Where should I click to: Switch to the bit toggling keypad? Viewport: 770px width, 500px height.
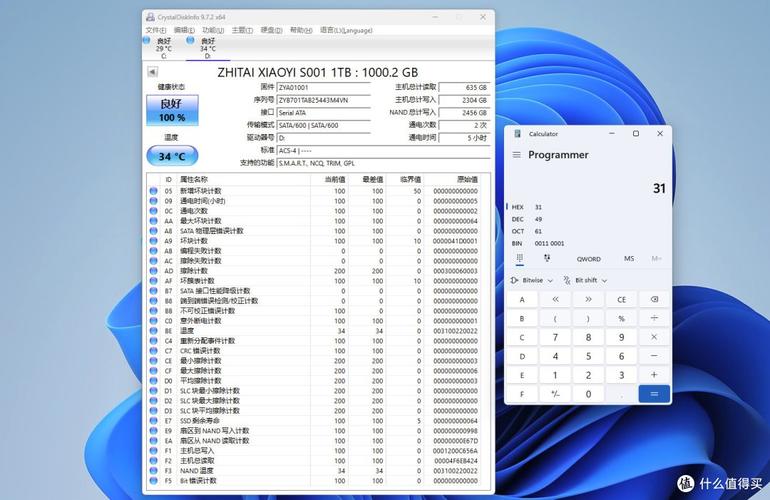pyautogui.click(x=547, y=258)
